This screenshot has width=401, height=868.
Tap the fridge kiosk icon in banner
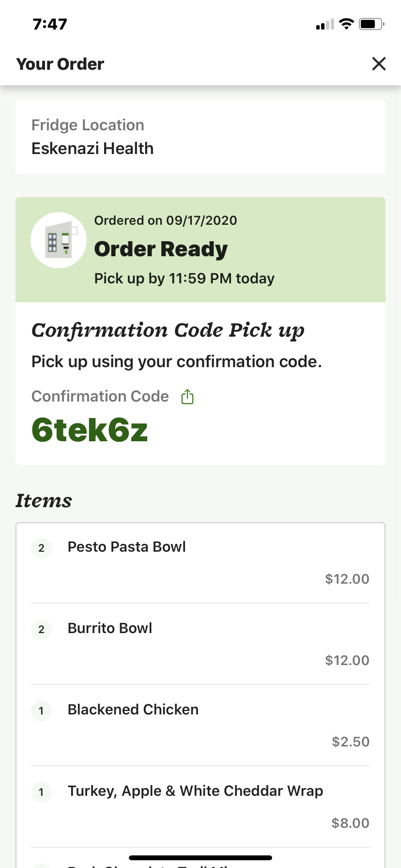point(59,240)
